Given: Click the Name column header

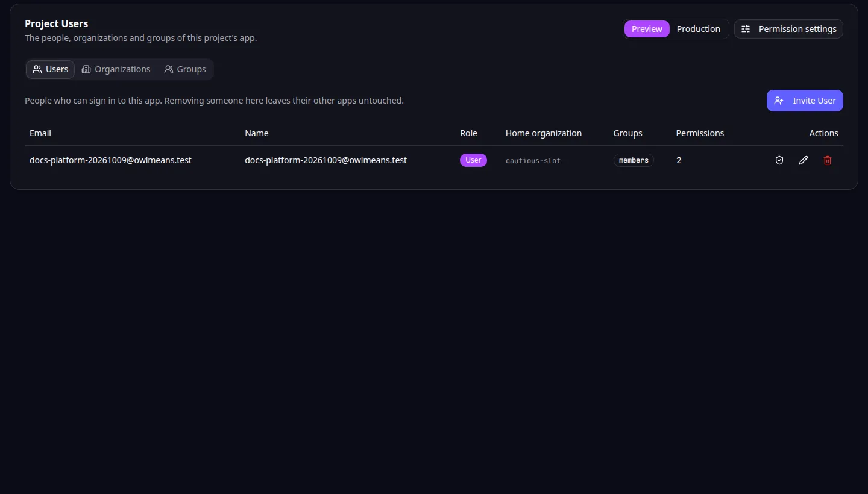Looking at the screenshot, I should click(x=257, y=133).
